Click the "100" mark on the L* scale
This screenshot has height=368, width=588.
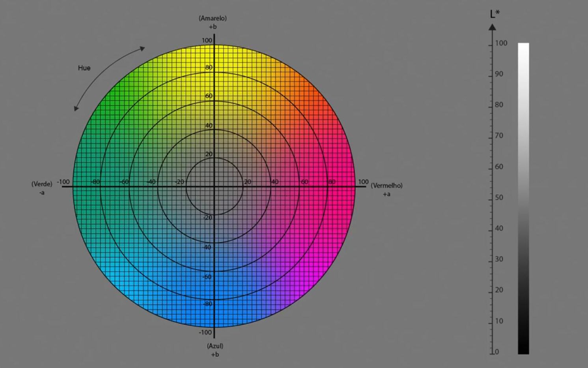(501, 43)
